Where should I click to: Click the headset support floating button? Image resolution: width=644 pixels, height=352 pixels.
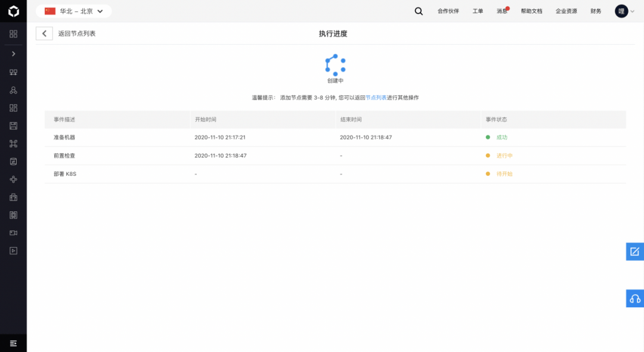[x=635, y=298]
